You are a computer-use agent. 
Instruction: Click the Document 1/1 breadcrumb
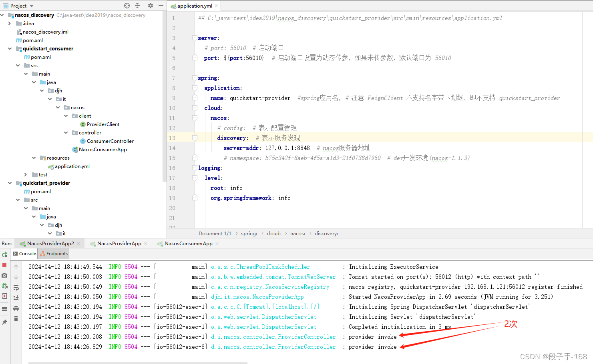tap(215, 234)
